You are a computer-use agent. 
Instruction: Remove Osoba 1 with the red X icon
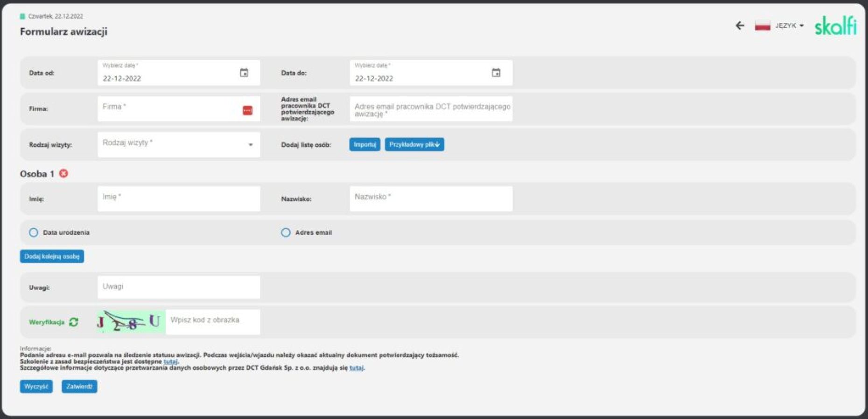(64, 173)
